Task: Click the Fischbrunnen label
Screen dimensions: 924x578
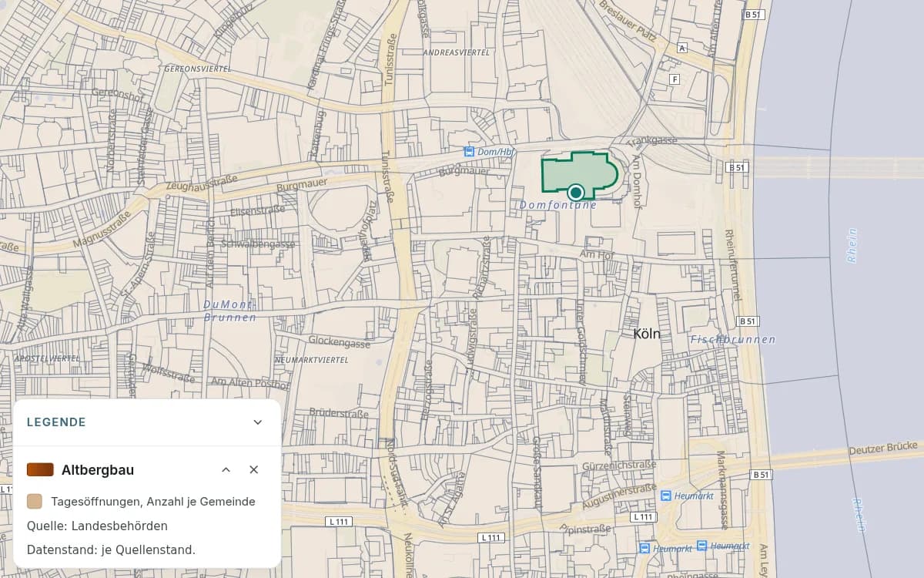Action: click(x=733, y=339)
